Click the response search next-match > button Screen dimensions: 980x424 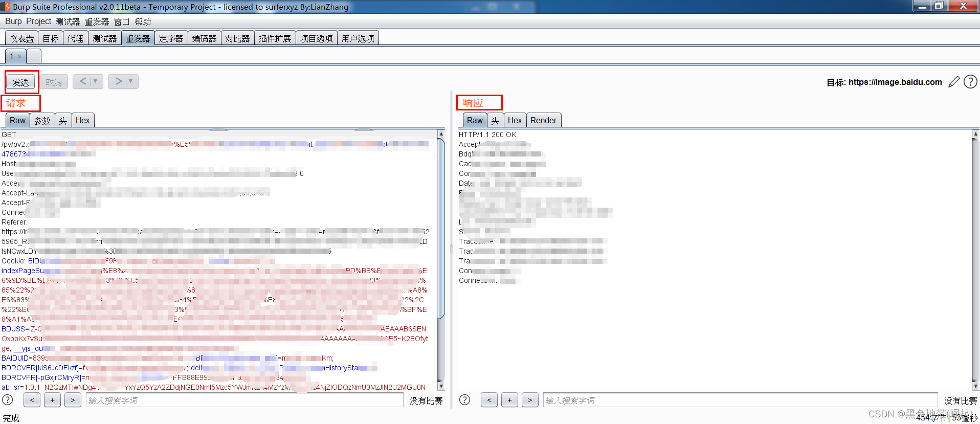[x=530, y=400]
